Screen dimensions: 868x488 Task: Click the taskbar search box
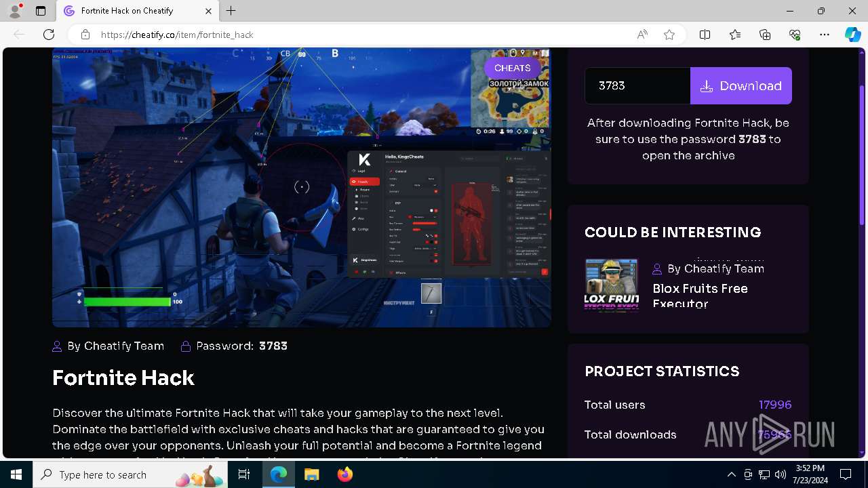click(131, 474)
